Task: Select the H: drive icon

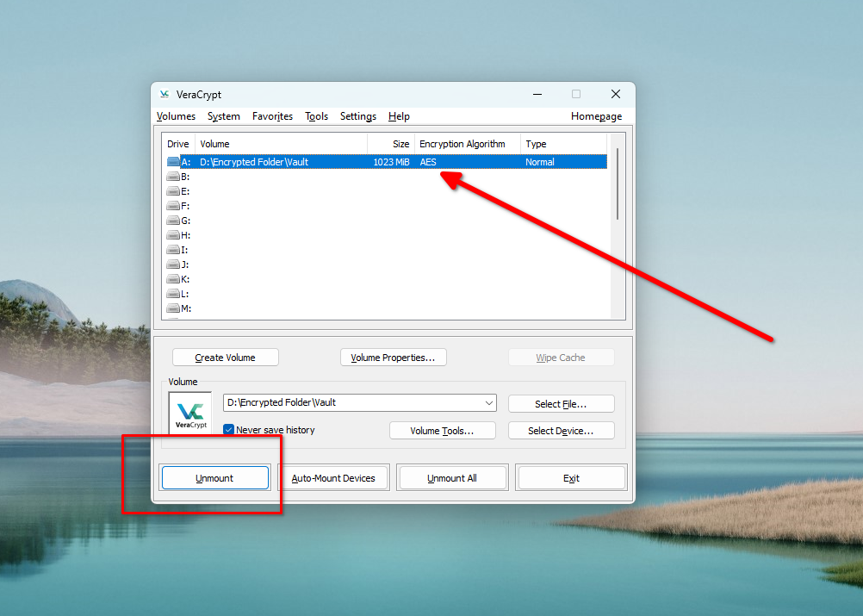Action: pos(173,235)
